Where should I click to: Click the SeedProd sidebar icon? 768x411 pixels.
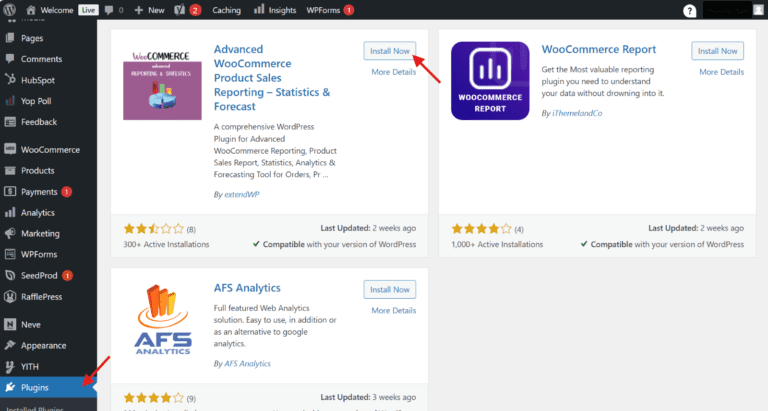point(10,275)
